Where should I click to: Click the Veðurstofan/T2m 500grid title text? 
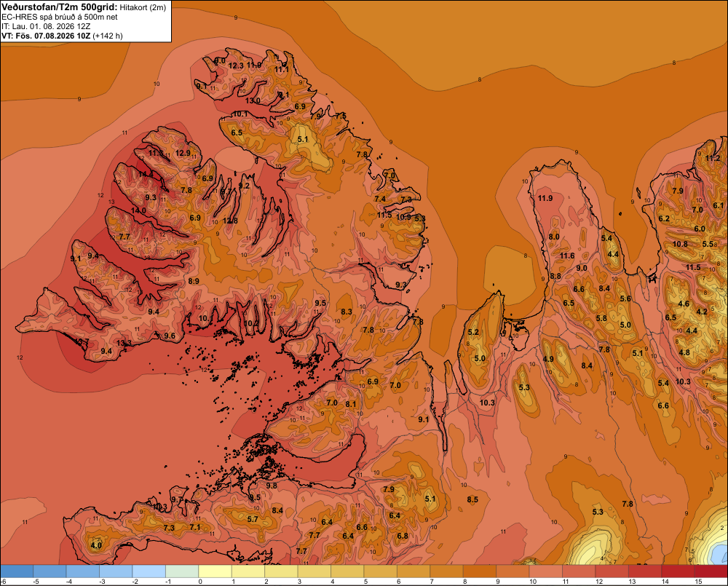pyautogui.click(x=60, y=7)
